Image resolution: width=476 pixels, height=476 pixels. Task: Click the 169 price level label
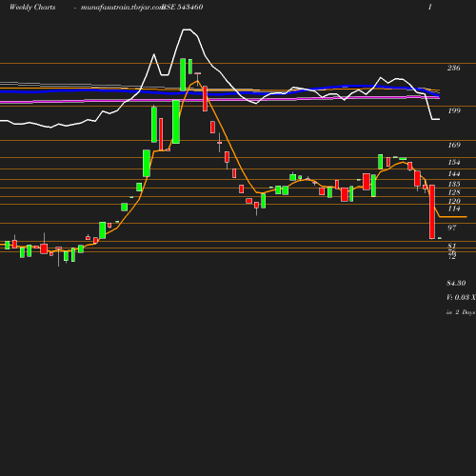454,145
